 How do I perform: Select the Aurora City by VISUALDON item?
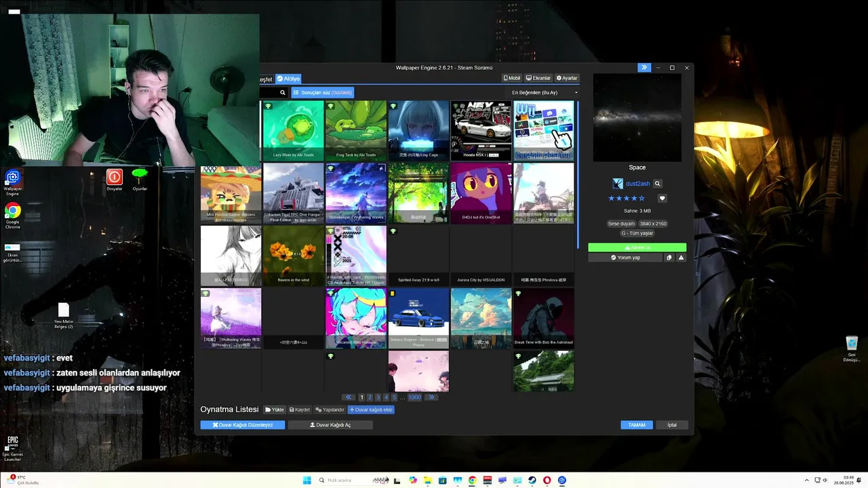[x=481, y=256]
